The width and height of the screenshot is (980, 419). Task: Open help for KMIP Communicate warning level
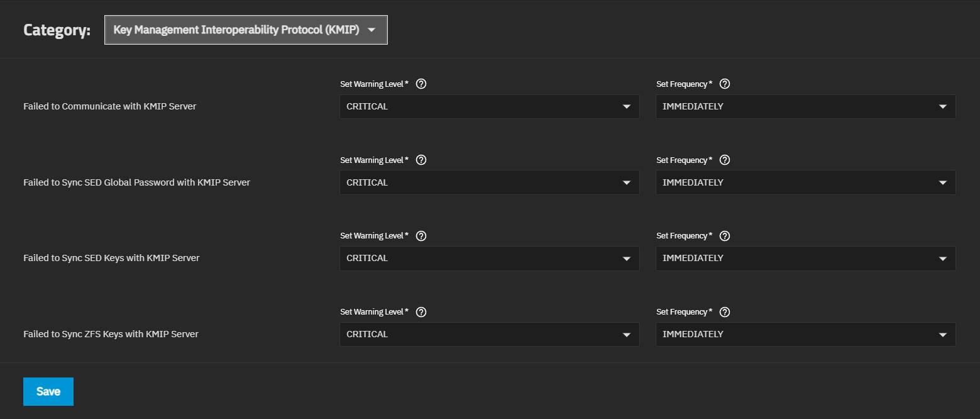[x=421, y=84]
